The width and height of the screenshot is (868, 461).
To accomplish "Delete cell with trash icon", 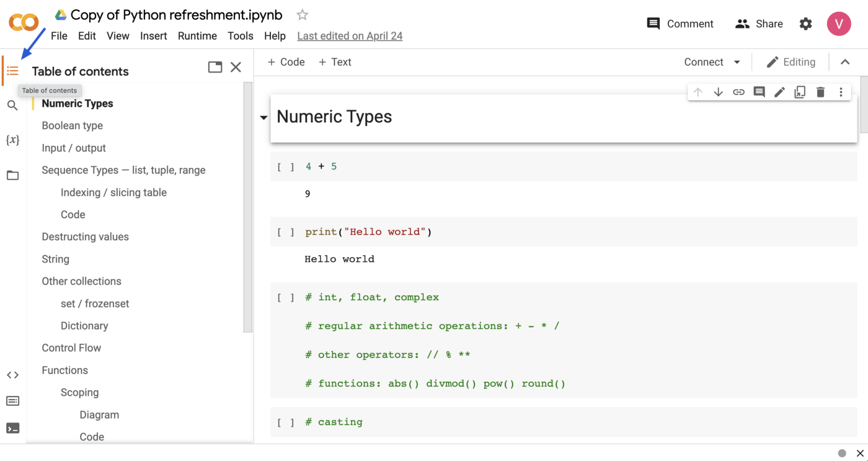I will click(x=820, y=92).
